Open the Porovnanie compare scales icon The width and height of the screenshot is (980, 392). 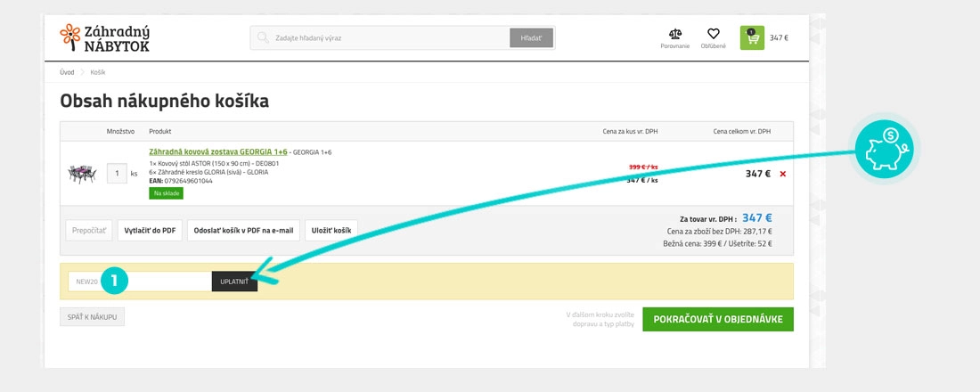(674, 35)
